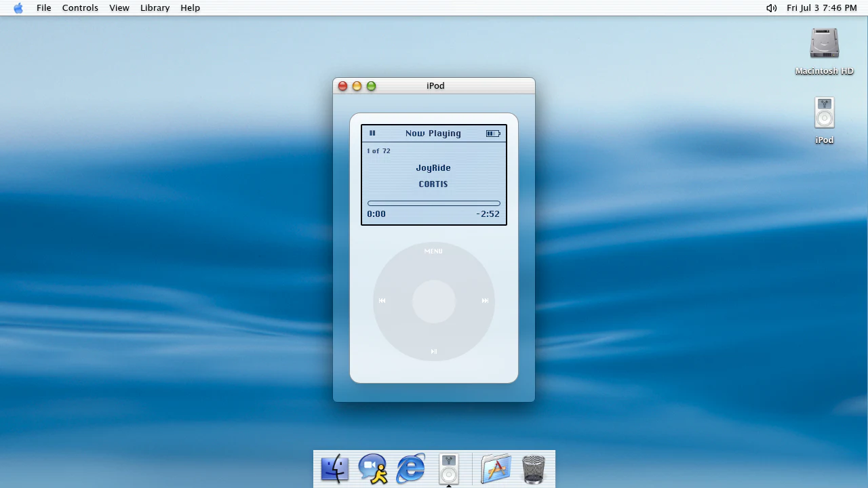The image size is (868, 488).
Task: Minimize the iPod window
Action: pyautogui.click(x=357, y=86)
